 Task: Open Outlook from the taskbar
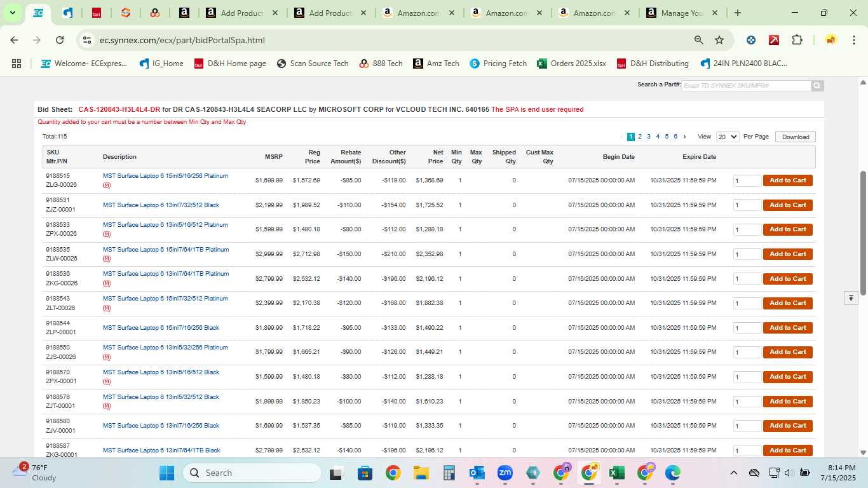tap(477, 473)
